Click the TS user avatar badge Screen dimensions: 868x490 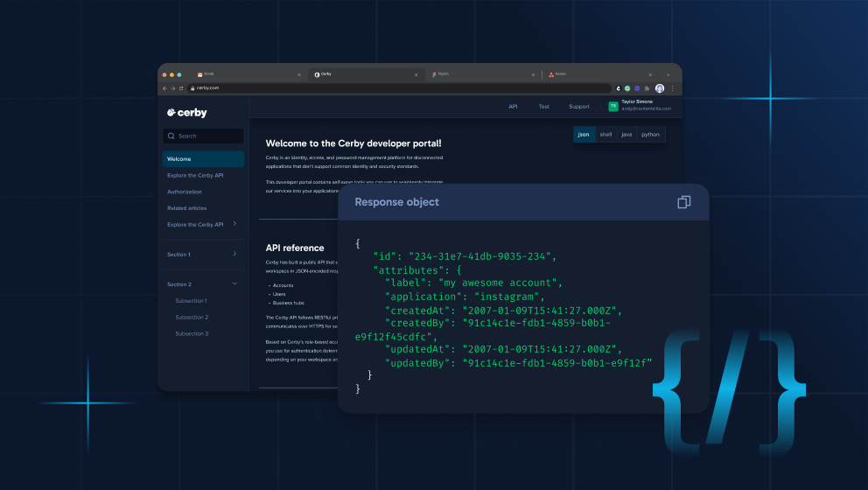click(x=613, y=107)
